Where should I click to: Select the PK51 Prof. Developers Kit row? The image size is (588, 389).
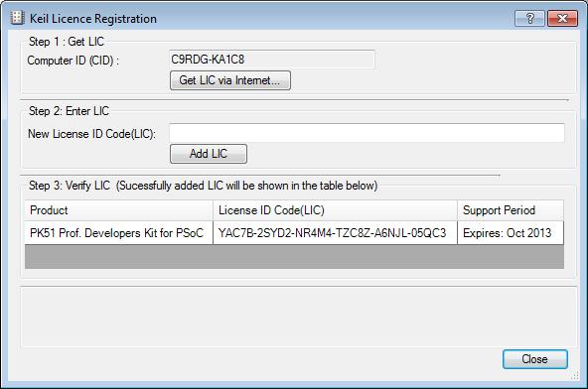coord(294,233)
